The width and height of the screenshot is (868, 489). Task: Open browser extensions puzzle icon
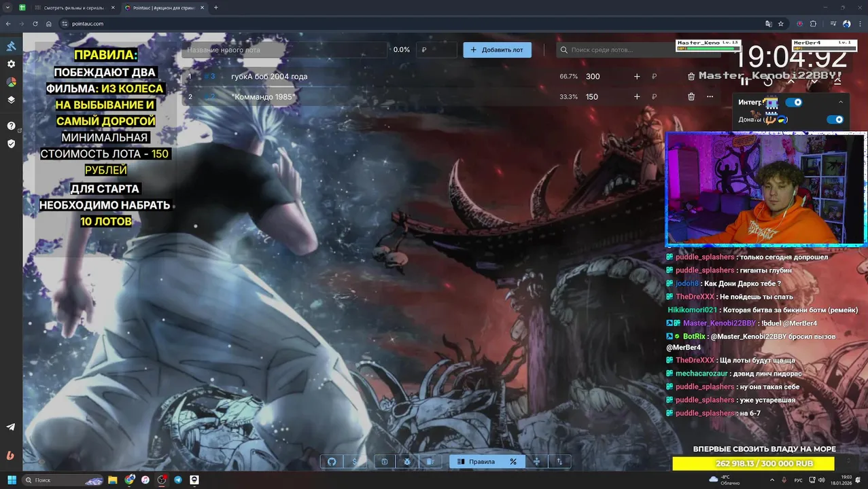click(813, 24)
